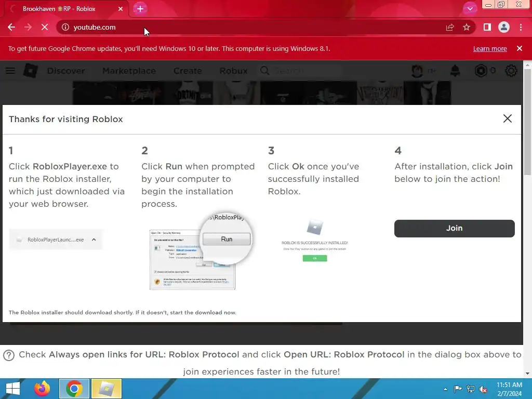Open a new tab with the plus button
Viewport: 532px width, 399px height.
tap(140, 9)
